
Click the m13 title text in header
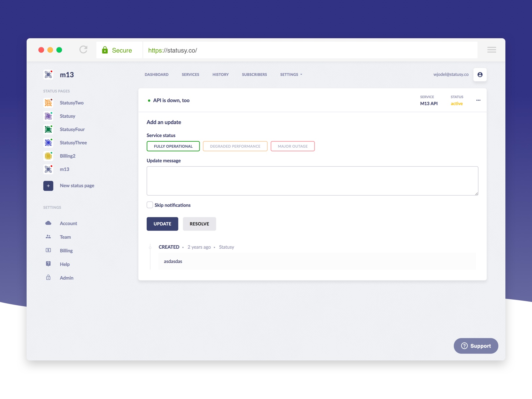click(67, 75)
